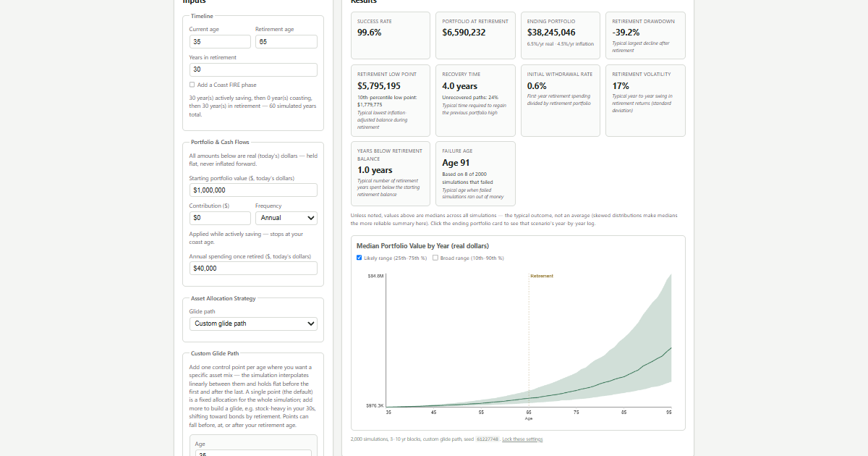Click the 99.6% success rate value
This screenshot has height=456, width=868.
point(370,33)
